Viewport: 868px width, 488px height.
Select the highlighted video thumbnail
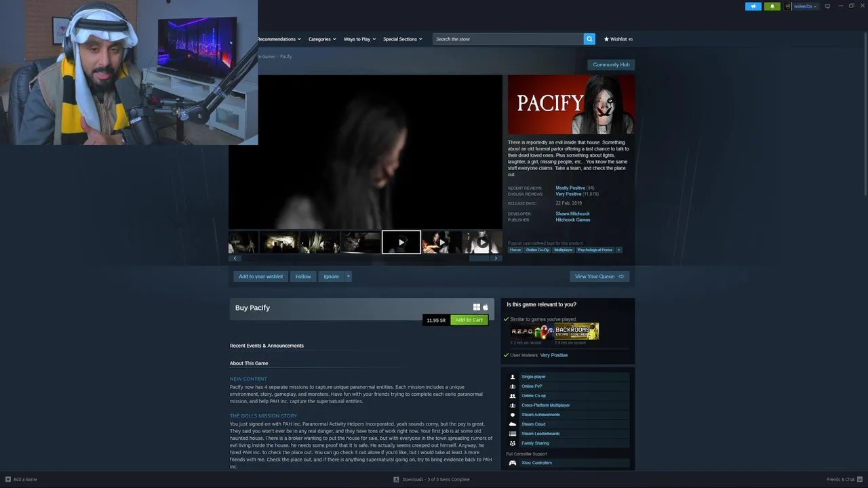pos(401,242)
